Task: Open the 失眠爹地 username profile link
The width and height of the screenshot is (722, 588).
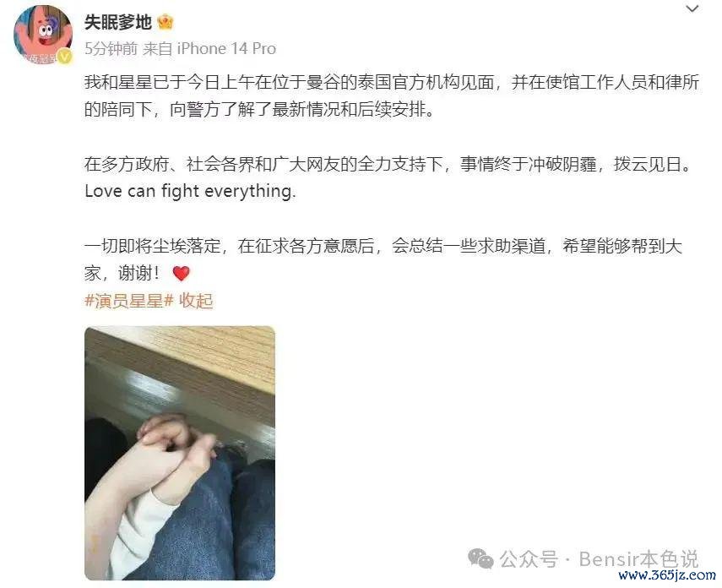Action: [x=118, y=22]
